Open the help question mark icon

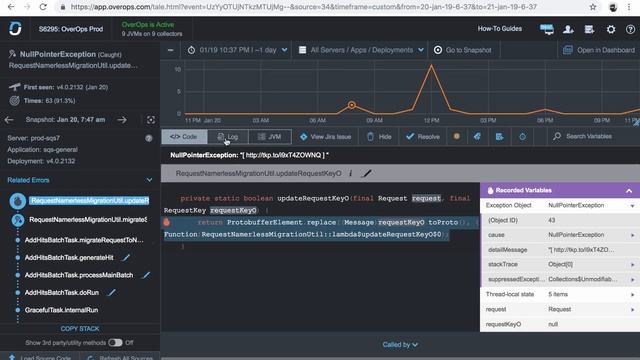[x=630, y=29]
